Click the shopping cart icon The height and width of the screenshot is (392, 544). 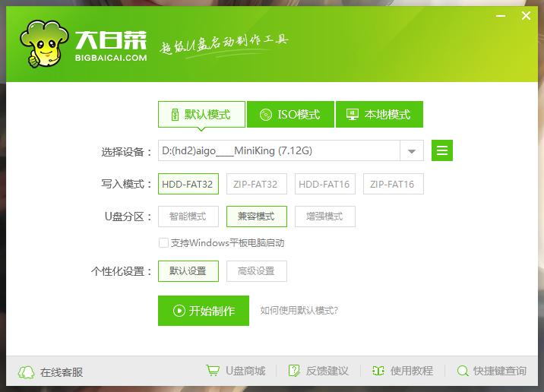point(213,370)
